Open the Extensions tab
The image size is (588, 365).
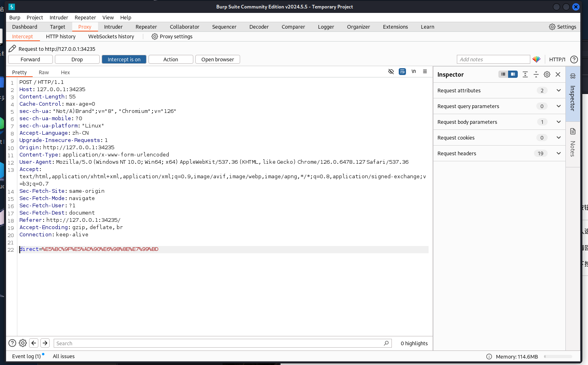(x=395, y=27)
